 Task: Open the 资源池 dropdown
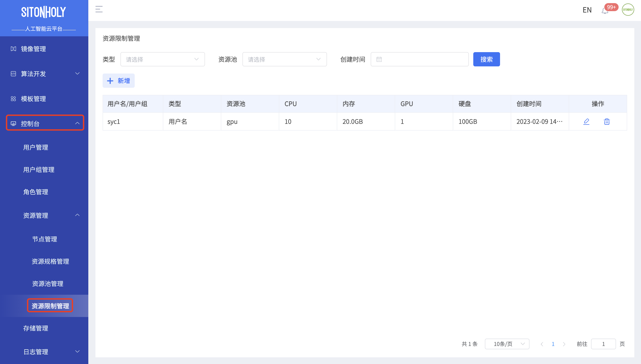[x=284, y=59]
